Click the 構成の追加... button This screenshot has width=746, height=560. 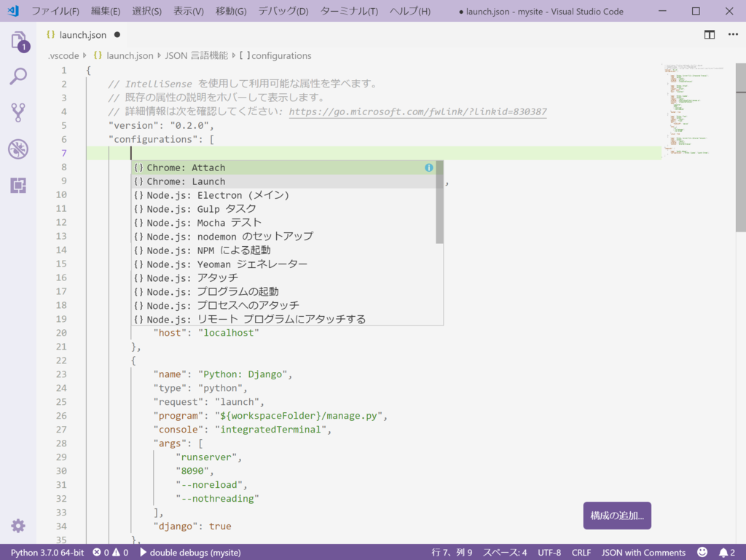[617, 516]
